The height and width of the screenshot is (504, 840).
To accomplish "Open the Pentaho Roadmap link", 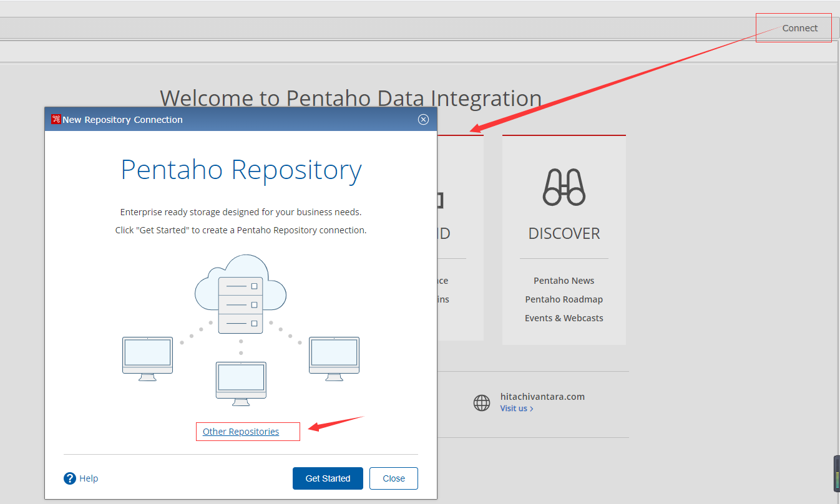I will pos(564,299).
